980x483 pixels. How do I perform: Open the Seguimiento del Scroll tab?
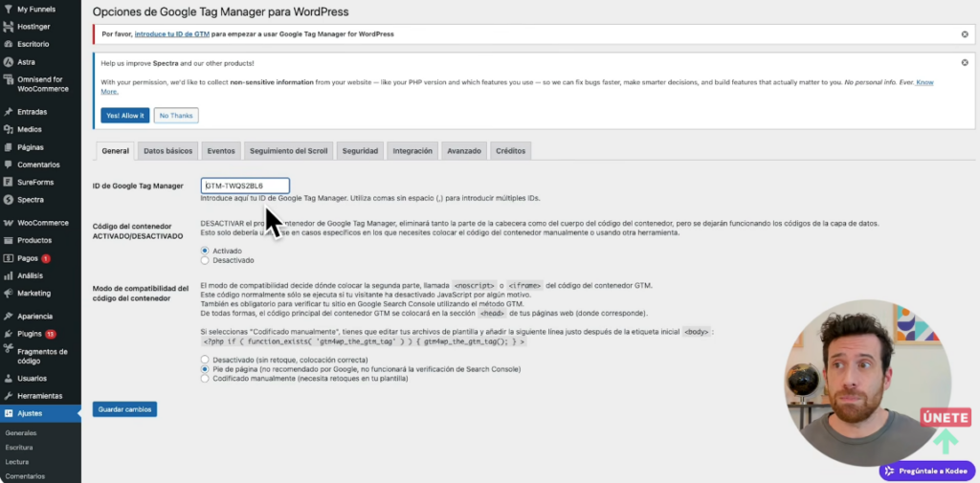click(x=288, y=151)
